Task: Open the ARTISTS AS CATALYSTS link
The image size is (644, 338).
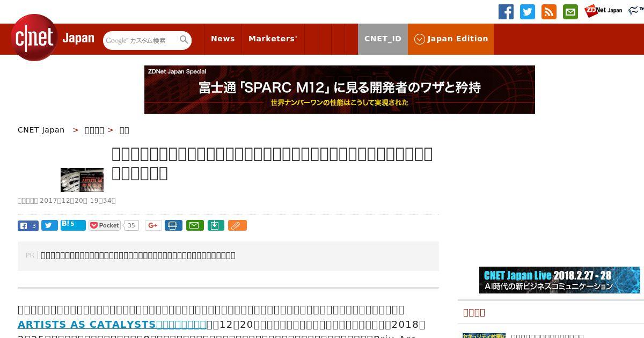Action: 112,325
